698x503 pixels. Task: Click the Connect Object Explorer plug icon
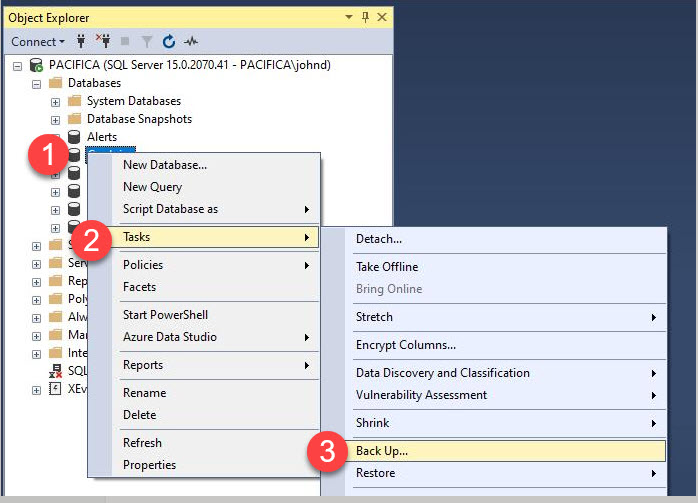pyautogui.click(x=81, y=41)
